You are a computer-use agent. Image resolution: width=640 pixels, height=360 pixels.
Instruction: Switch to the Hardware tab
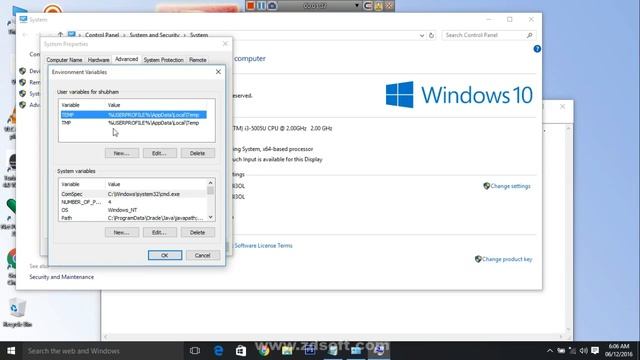(98, 60)
